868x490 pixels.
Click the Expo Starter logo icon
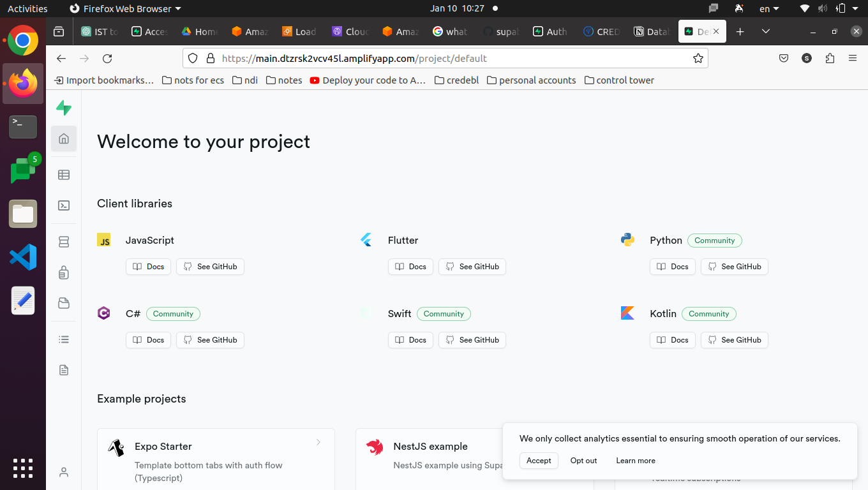[x=116, y=447]
